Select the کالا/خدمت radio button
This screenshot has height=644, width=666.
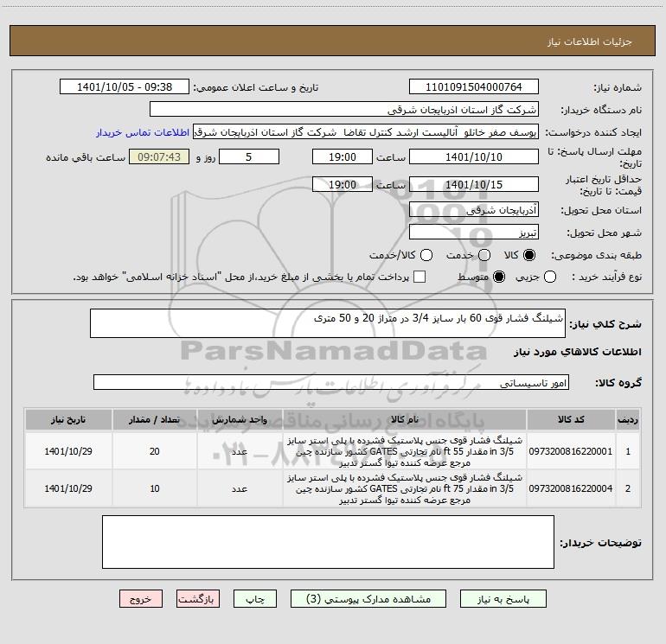click(x=426, y=255)
